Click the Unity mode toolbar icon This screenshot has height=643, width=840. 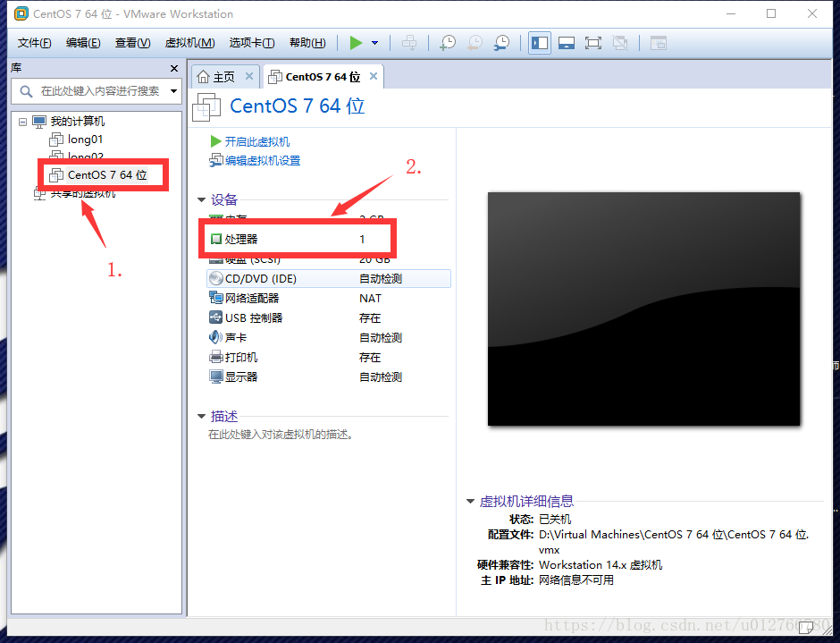pyautogui.click(x=620, y=43)
